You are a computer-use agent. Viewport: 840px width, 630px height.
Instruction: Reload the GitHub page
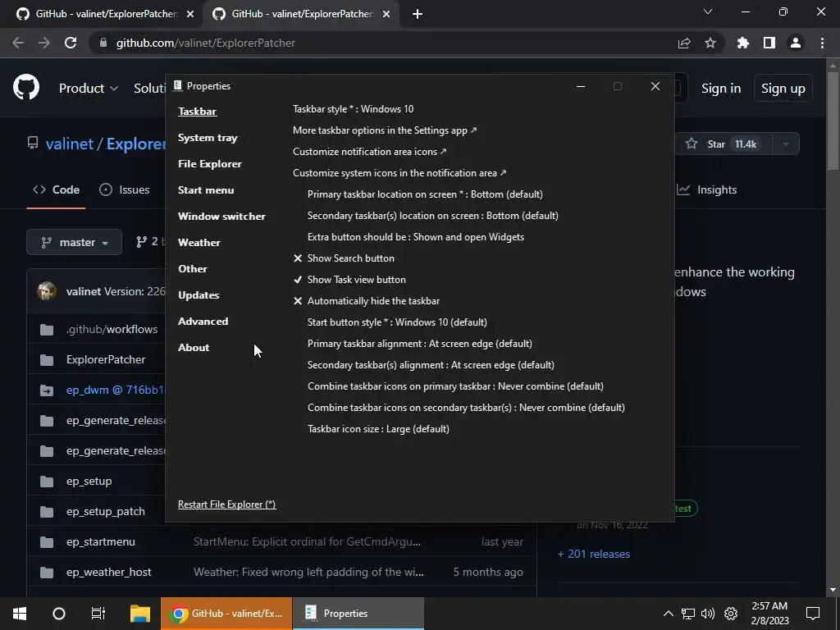point(71,43)
